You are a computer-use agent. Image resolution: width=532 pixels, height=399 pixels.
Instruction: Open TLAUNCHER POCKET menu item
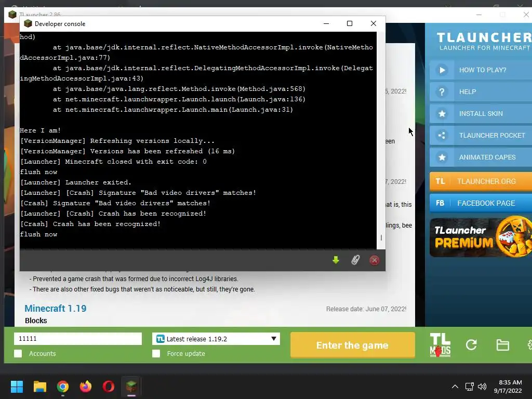[x=481, y=136]
